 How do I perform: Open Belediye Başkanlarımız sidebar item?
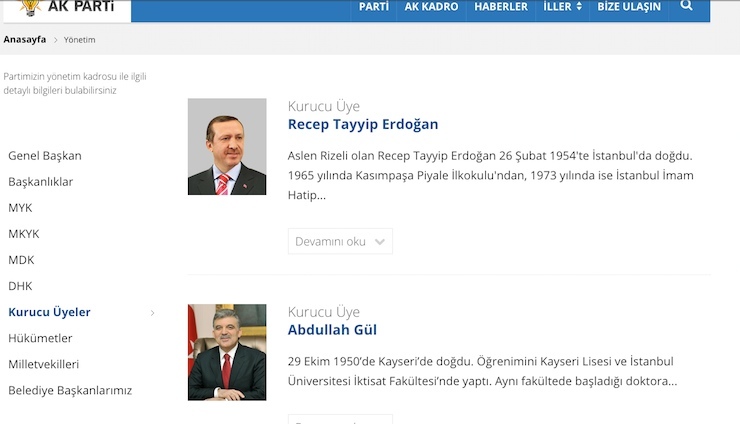70,390
